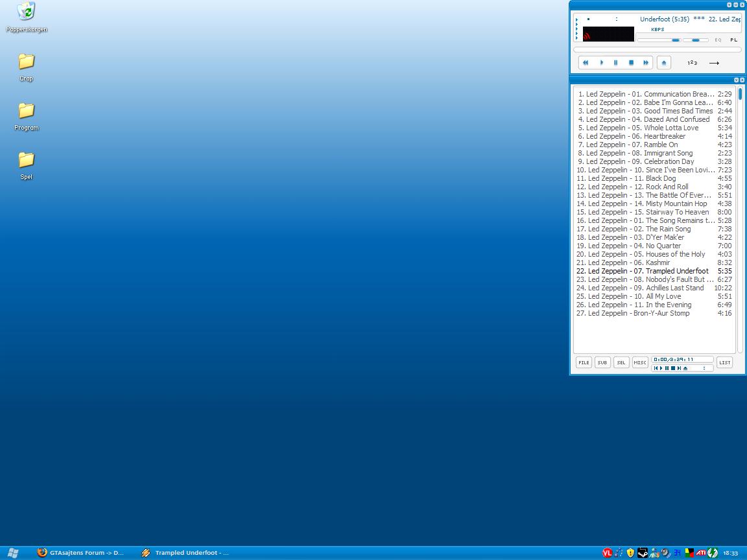The width and height of the screenshot is (747, 560).
Task: Open the playlist FILE menu button
Action: click(x=584, y=362)
